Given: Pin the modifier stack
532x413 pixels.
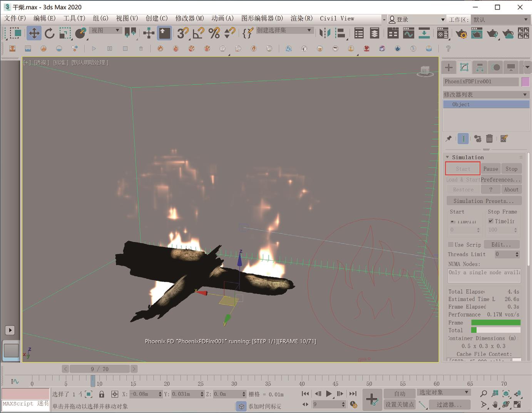Looking at the screenshot, I should [449, 139].
